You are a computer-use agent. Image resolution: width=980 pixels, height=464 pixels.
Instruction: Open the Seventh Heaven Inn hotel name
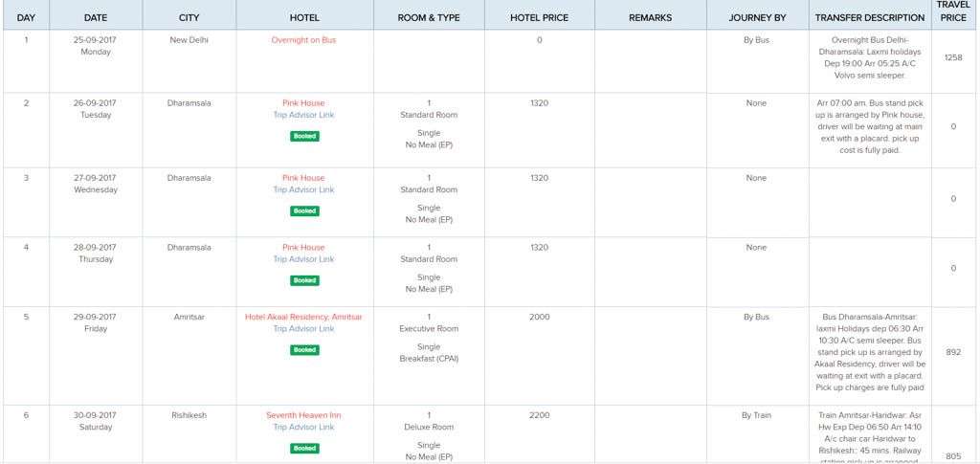(303, 415)
